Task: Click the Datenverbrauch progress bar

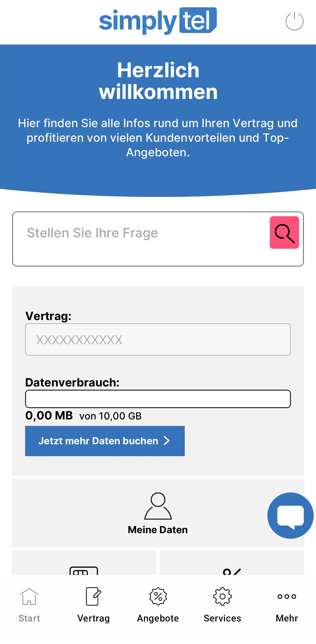Action: coord(158,399)
